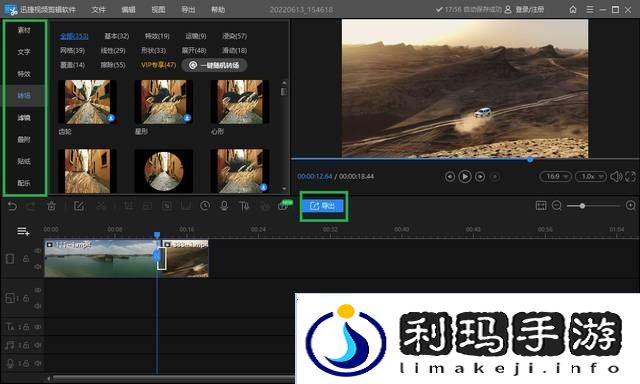This screenshot has height=384, width=640.
Task: Toggle lock on the main video track
Action: tap(26, 259)
